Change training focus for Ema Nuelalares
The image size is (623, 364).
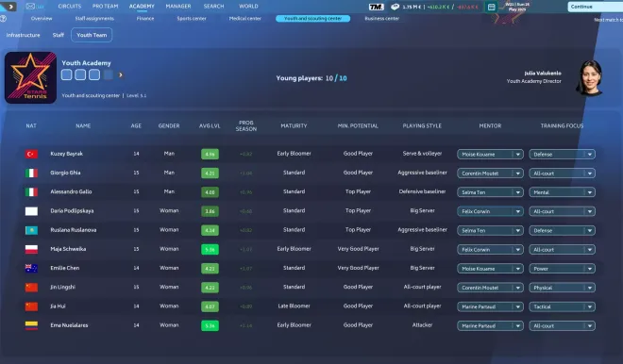pyautogui.click(x=563, y=325)
